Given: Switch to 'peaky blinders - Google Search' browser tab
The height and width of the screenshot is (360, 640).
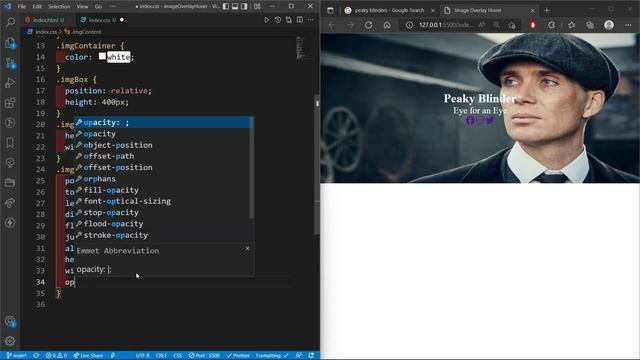Looking at the screenshot, I should (389, 10).
